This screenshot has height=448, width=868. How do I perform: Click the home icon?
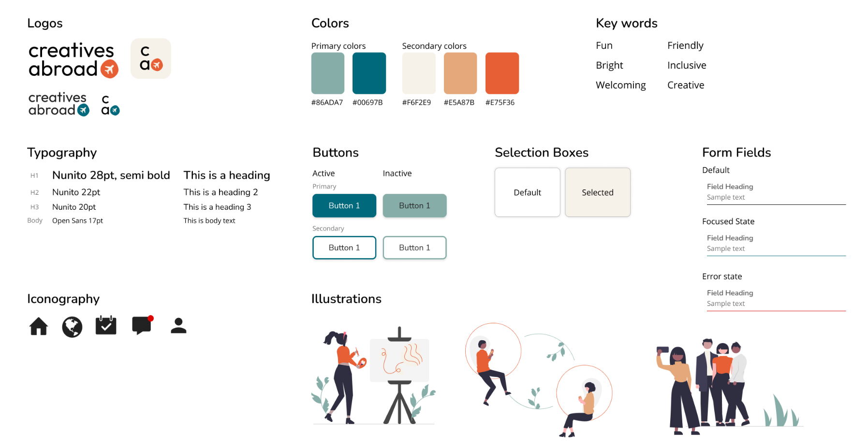coord(39,326)
